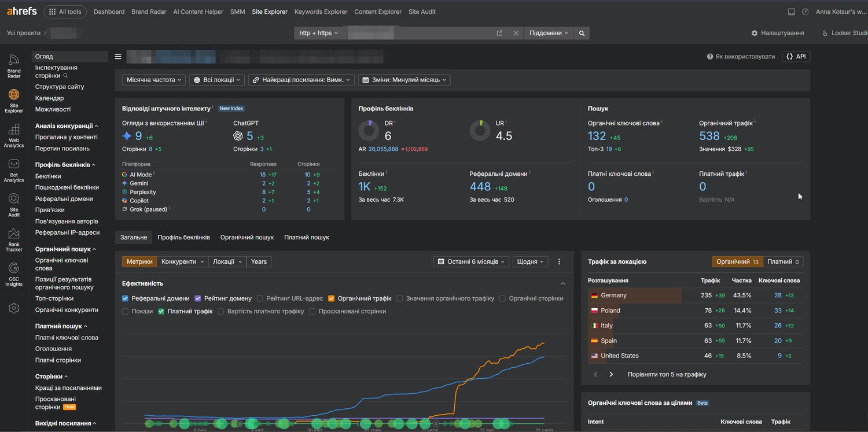Open Keywords Explorer from top menu

pos(321,12)
